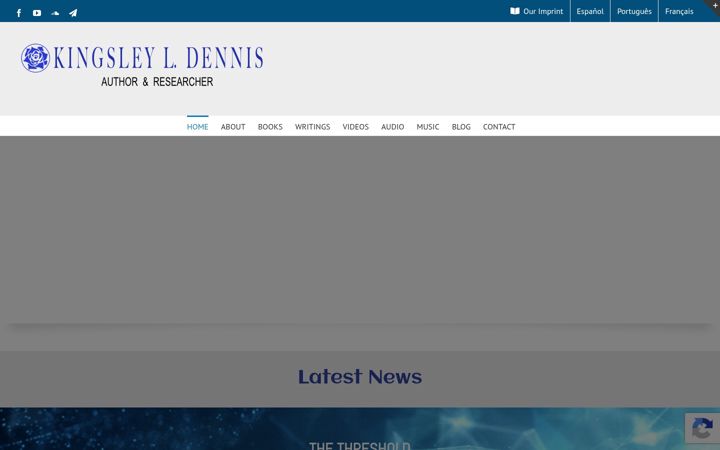The height and width of the screenshot is (450, 720).
Task: Open the Videos menu item
Action: (x=355, y=127)
